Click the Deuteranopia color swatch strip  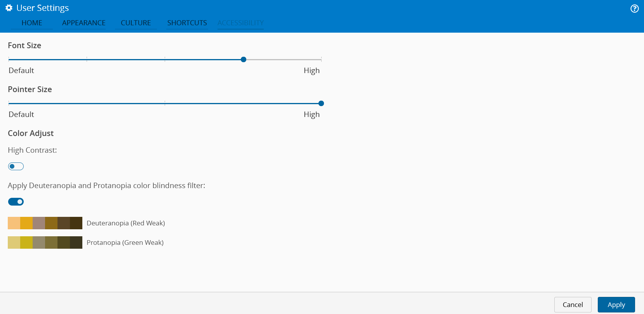[45, 223]
